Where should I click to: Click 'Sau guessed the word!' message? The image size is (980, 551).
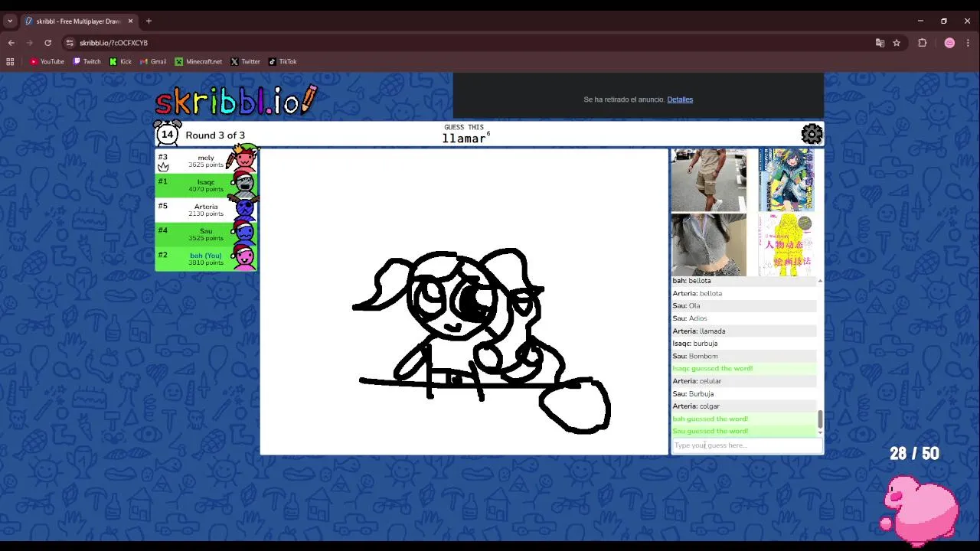pos(710,432)
